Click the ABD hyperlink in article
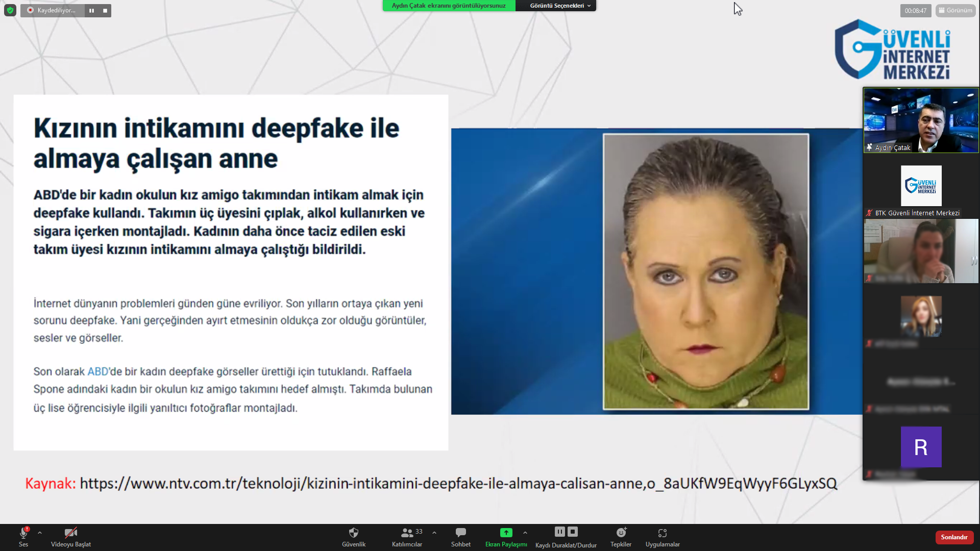The width and height of the screenshot is (980, 551). pos(97,371)
